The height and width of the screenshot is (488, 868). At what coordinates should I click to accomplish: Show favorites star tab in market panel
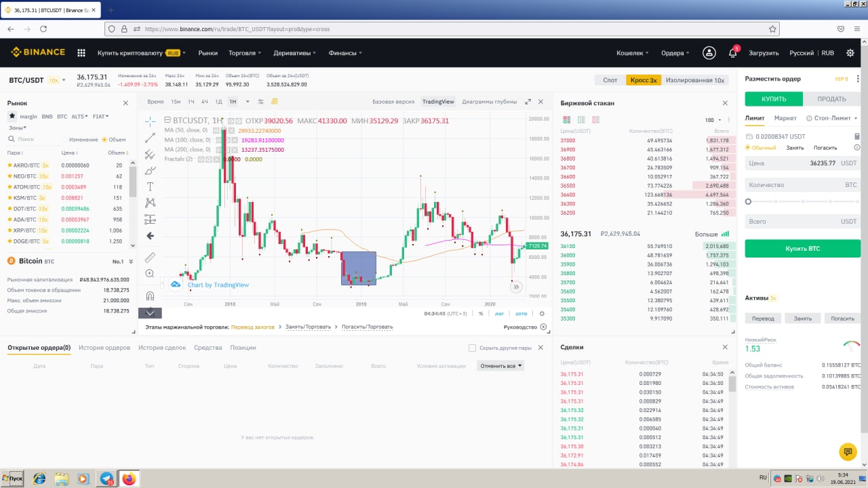click(x=12, y=116)
